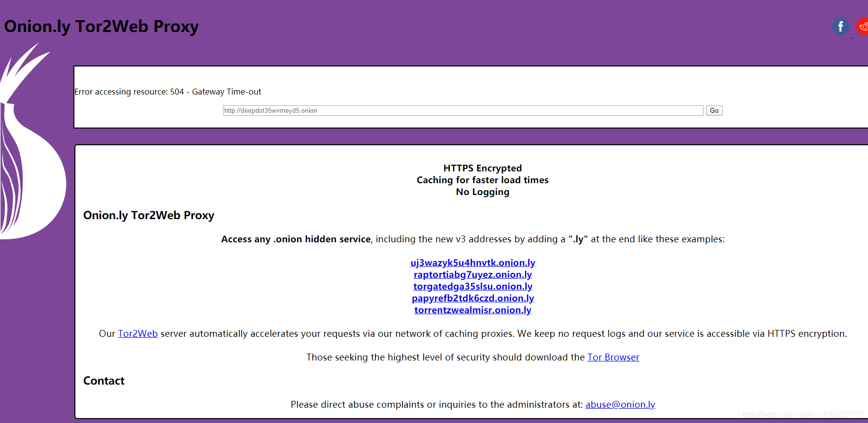Click the Onion.ly Tor2Web Proxy section heading
This screenshot has width=868, height=423.
[149, 215]
